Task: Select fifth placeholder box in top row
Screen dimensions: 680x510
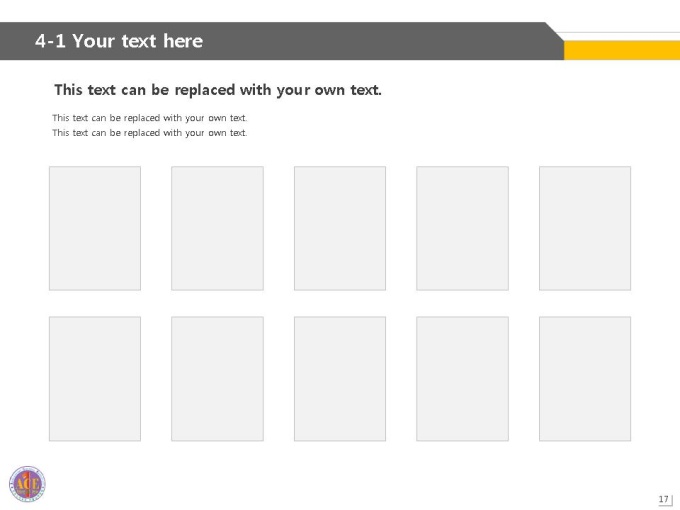Action: (x=585, y=228)
